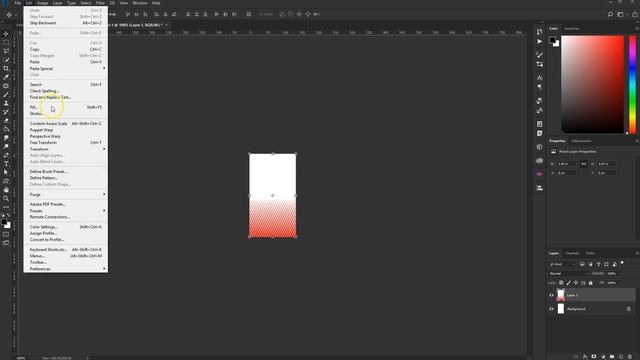Add a layer style with fx button
The width and height of the screenshot is (640, 360).
(x=585, y=357)
